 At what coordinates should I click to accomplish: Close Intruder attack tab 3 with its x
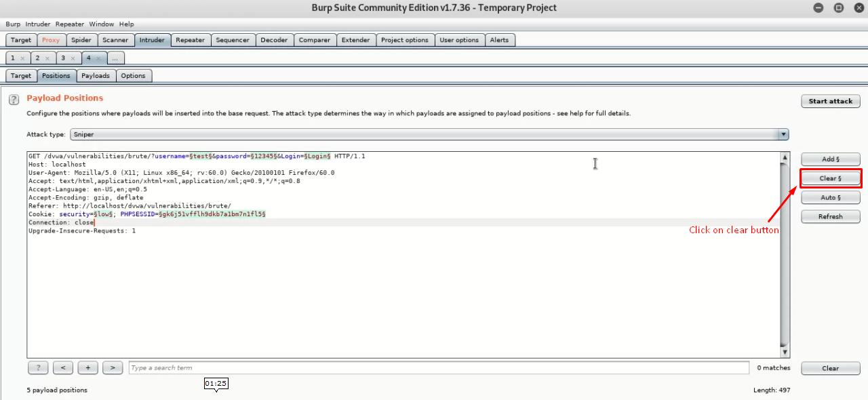(73, 58)
